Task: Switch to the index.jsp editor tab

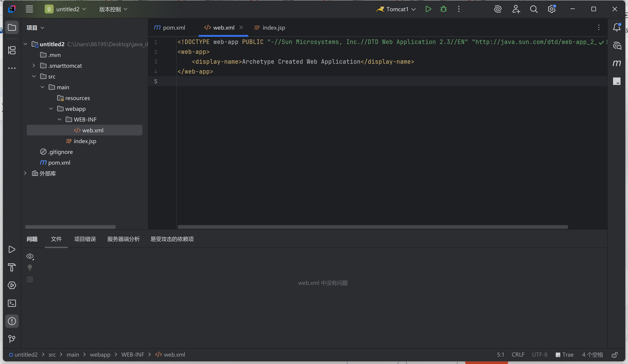Action: (270, 28)
